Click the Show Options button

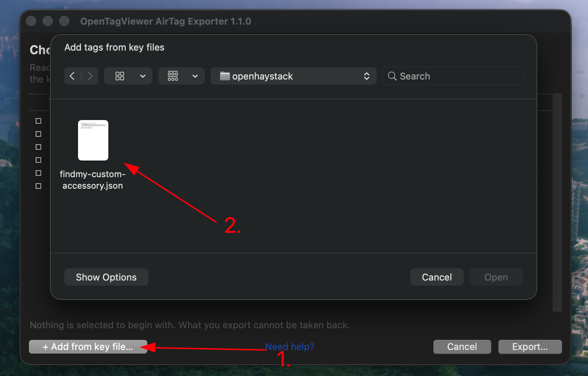click(x=106, y=277)
